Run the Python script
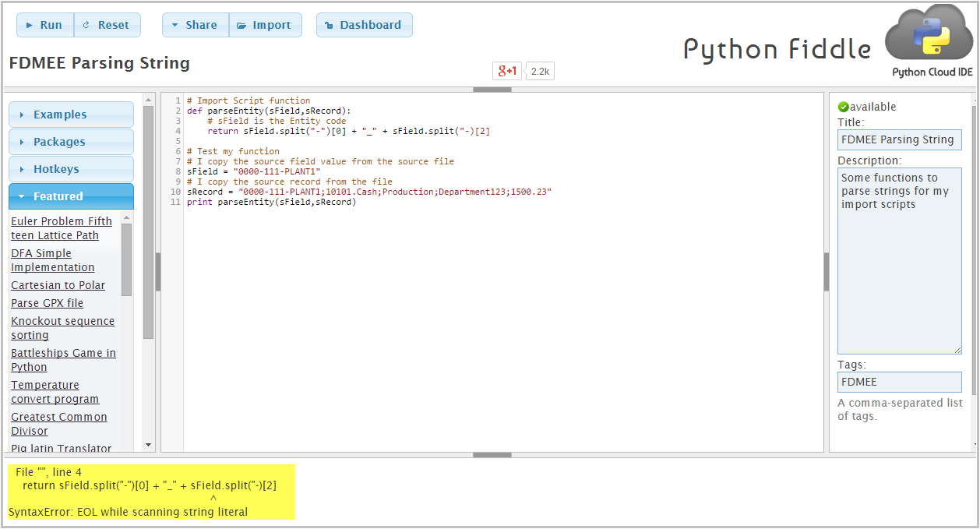Screen dimensions: 980x529 pyautogui.click(x=45, y=25)
